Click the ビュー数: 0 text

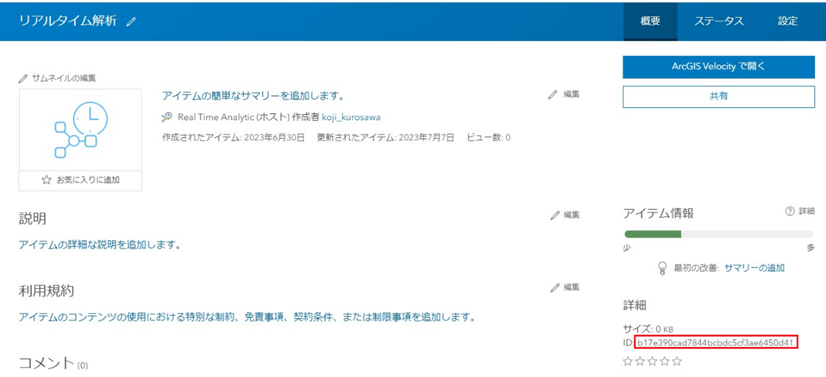click(488, 138)
